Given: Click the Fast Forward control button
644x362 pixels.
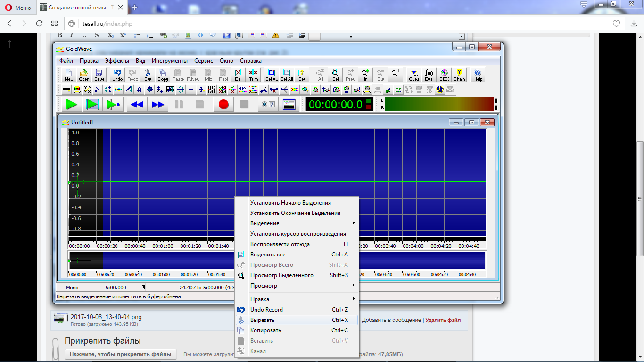Looking at the screenshot, I should (158, 105).
